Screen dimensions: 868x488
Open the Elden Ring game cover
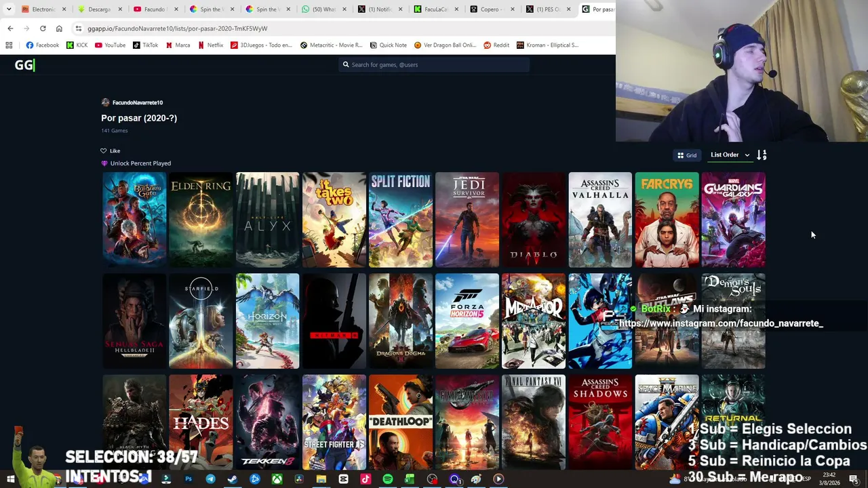coord(201,220)
